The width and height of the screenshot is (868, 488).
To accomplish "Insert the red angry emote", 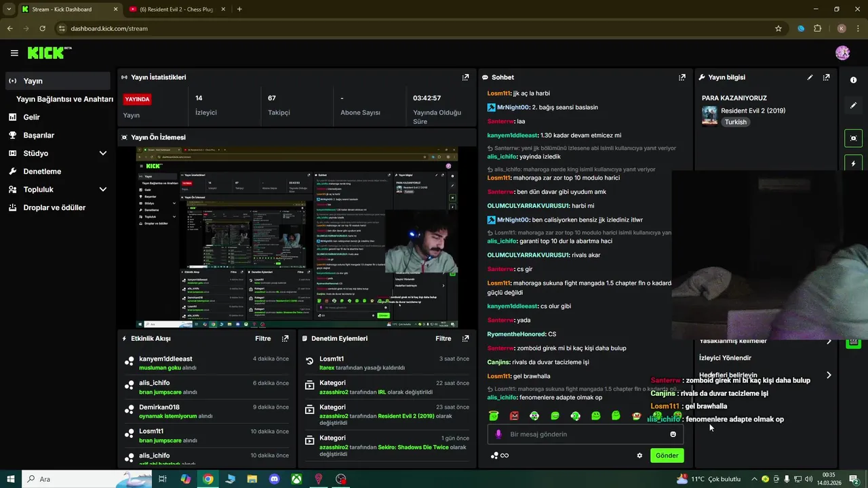I will click(514, 415).
